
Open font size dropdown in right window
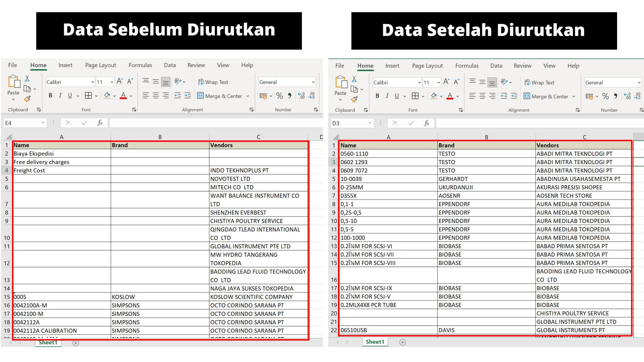tap(439, 83)
